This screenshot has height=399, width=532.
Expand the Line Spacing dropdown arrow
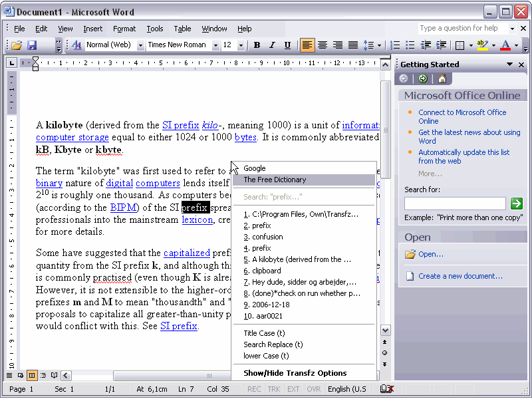point(379,45)
